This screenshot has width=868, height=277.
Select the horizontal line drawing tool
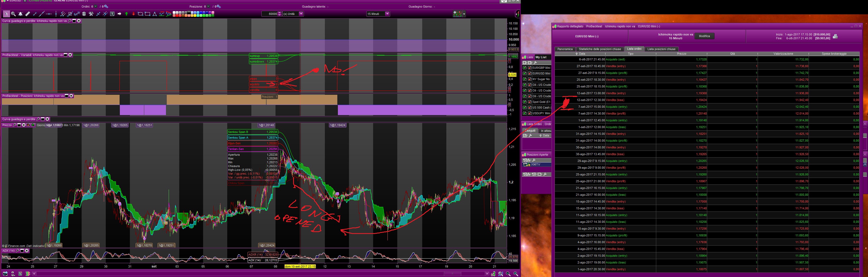coord(49,14)
